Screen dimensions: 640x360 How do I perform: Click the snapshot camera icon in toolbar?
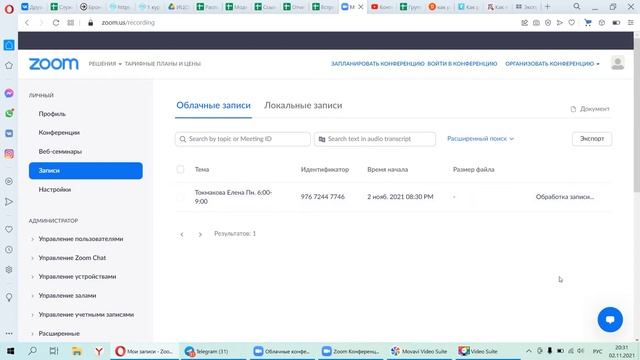pos(536,23)
